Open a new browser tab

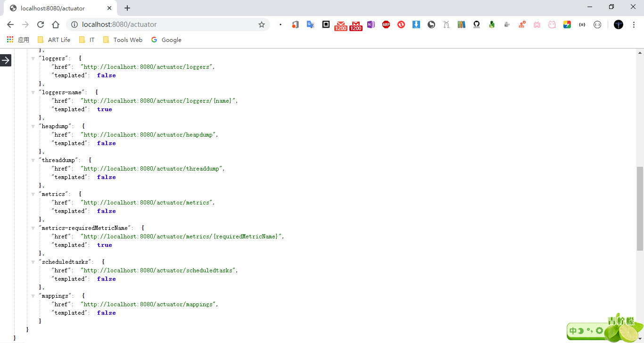[127, 8]
